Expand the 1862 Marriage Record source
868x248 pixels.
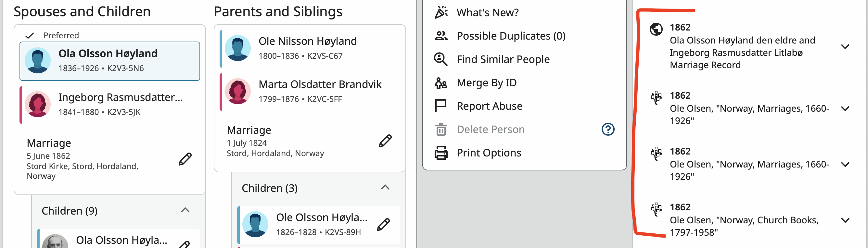coord(845,46)
